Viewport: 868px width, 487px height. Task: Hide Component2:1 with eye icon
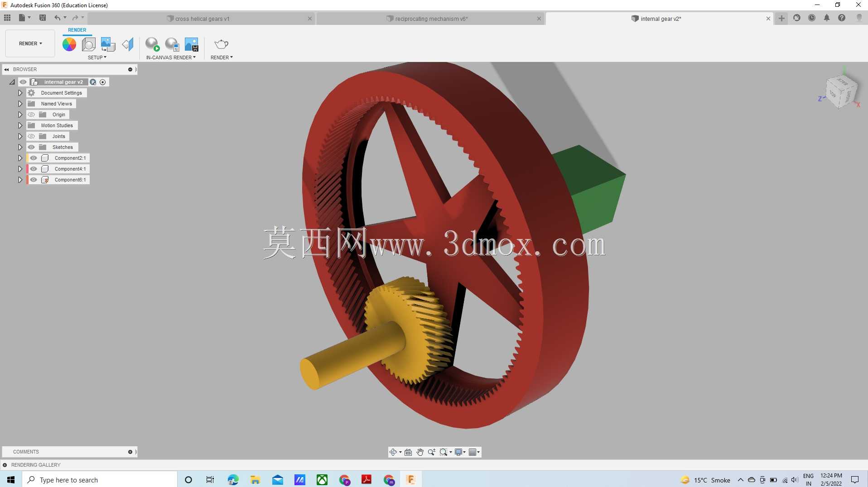tap(34, 158)
